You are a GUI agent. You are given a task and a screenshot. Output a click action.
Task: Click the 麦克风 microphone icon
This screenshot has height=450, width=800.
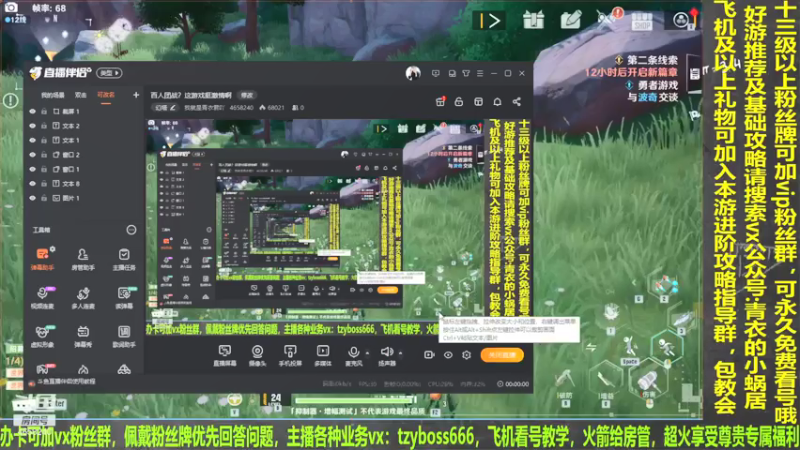coord(353,352)
